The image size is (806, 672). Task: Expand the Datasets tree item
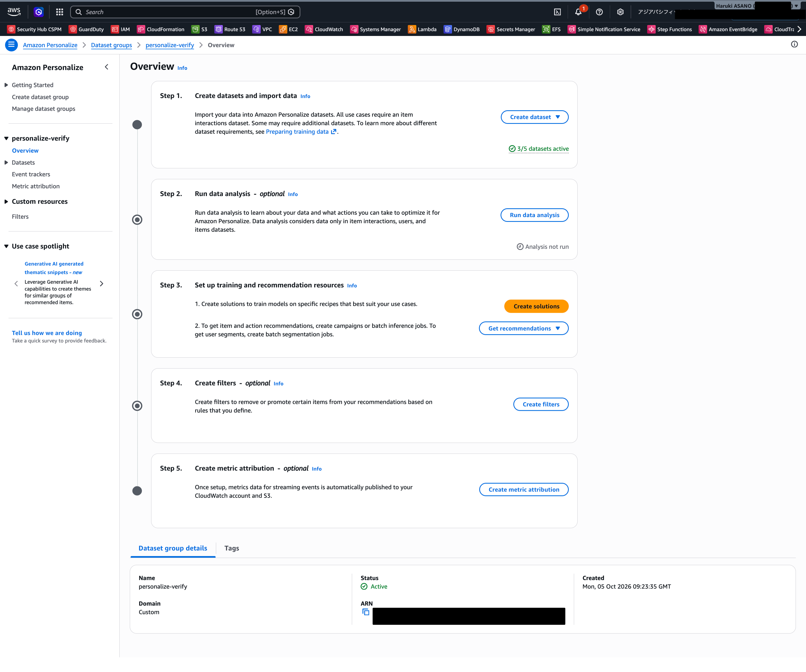coord(6,163)
